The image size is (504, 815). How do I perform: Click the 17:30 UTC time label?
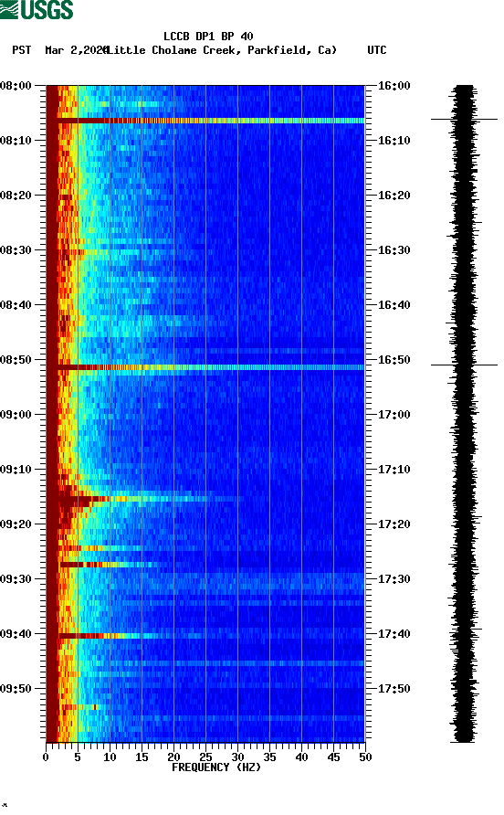tap(394, 579)
